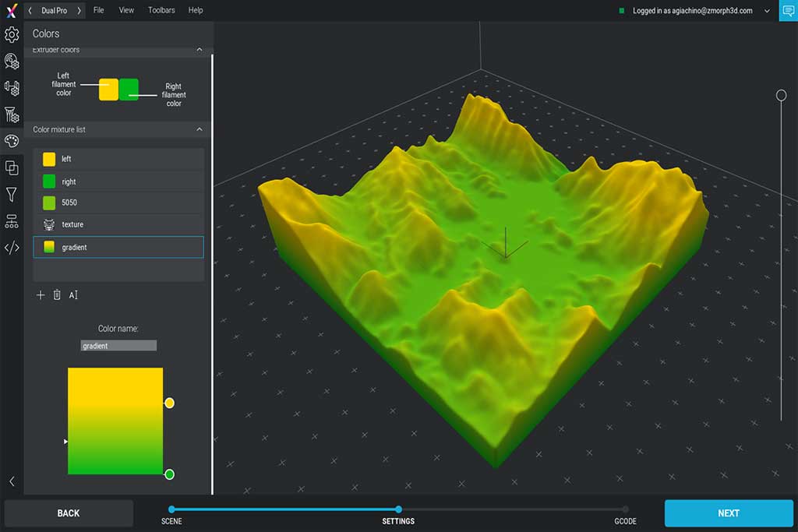The image size is (798, 532).
Task: Select the Colors palette icon in sidebar
Action: (12, 141)
